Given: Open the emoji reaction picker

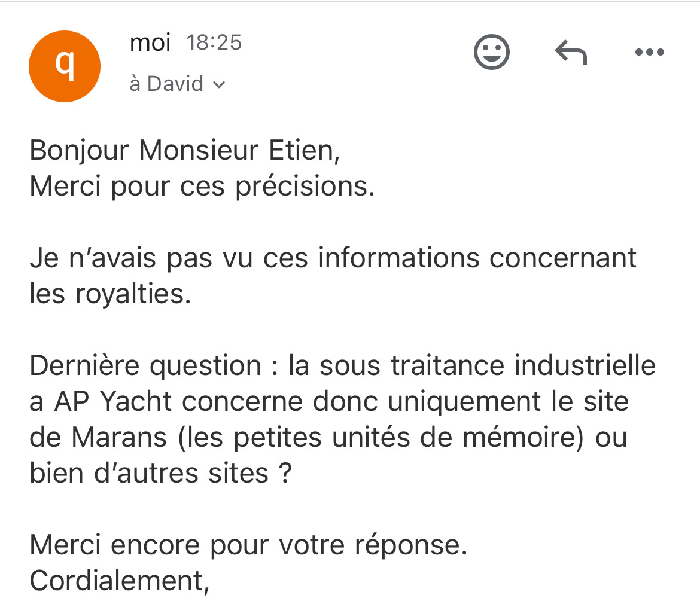Looking at the screenshot, I should pos(491,52).
